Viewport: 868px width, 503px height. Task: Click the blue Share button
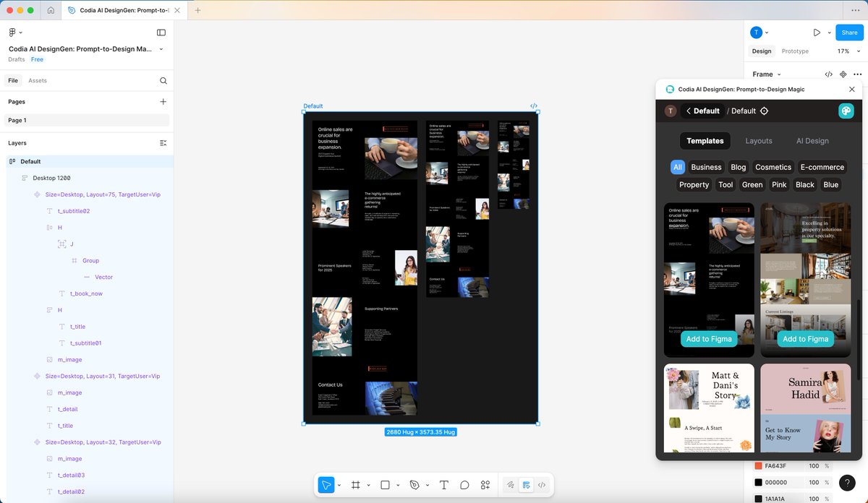coord(849,33)
